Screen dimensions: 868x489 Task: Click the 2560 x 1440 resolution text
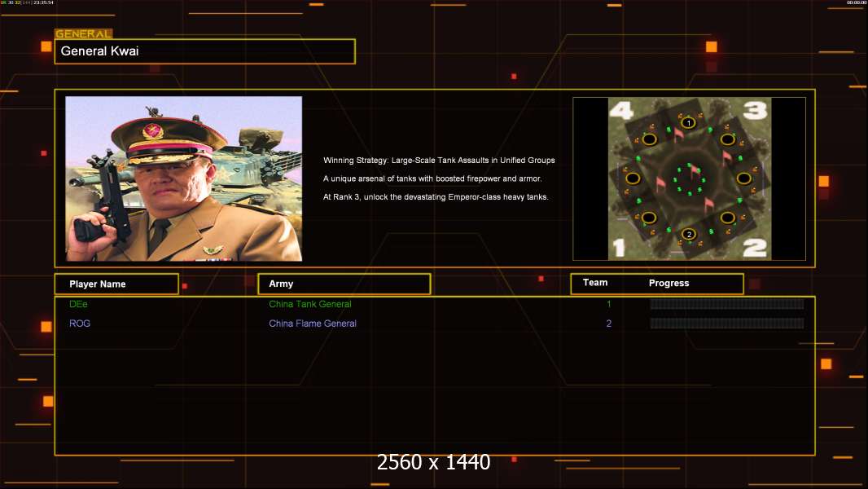click(433, 462)
